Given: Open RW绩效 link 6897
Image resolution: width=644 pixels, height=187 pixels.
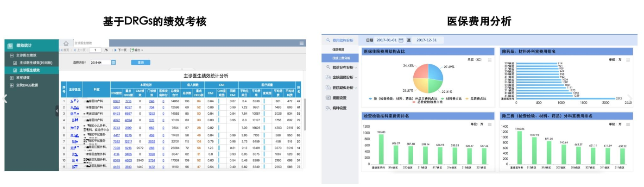Looking at the screenshot, I should pyautogui.click(x=116, y=101).
